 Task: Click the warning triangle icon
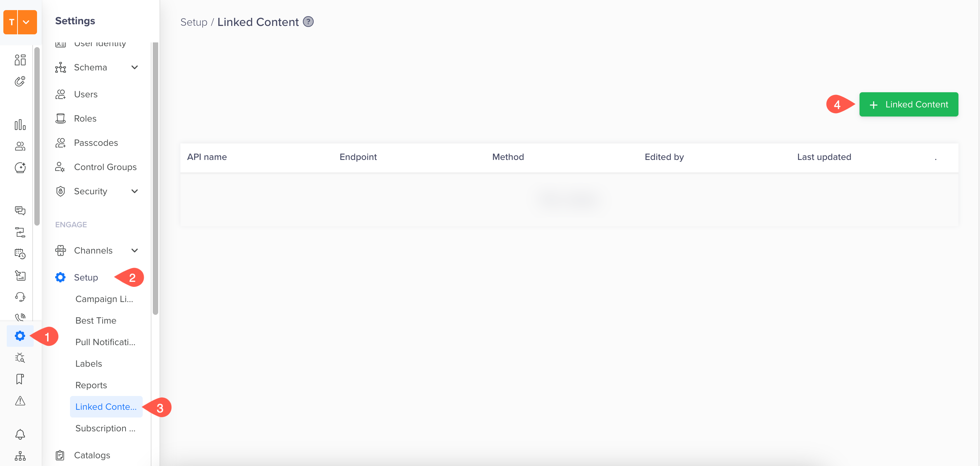coord(20,401)
